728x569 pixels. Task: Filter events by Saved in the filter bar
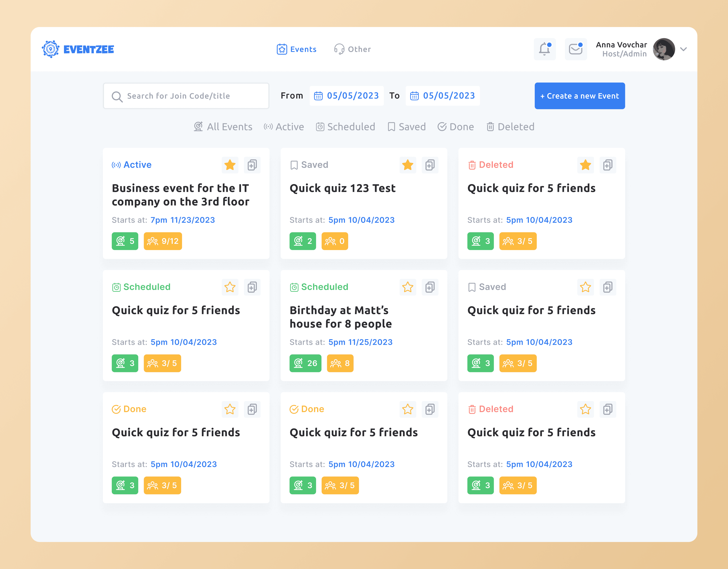coord(407,127)
